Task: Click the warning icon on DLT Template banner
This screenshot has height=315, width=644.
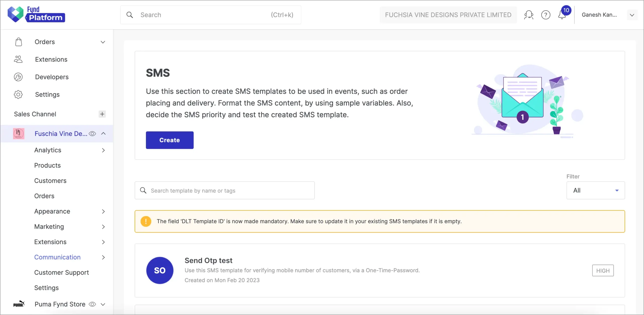Action: pyautogui.click(x=146, y=221)
